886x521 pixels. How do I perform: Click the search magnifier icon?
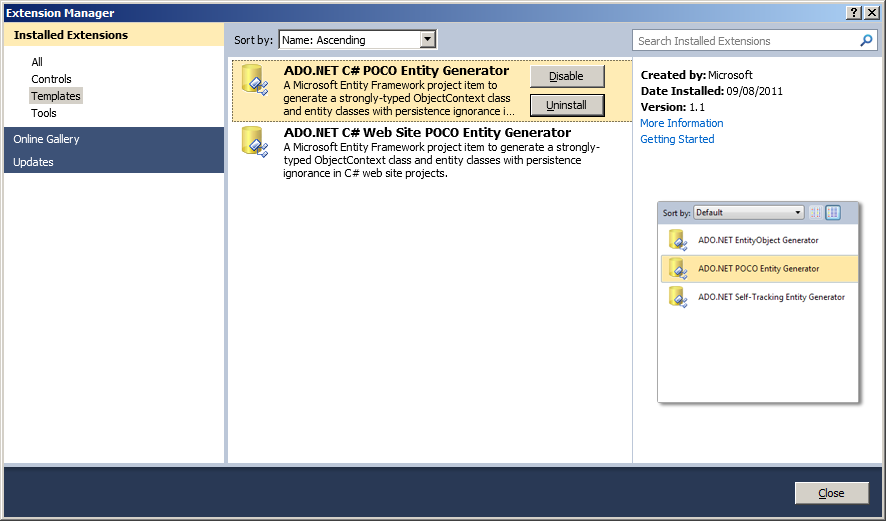tap(866, 41)
